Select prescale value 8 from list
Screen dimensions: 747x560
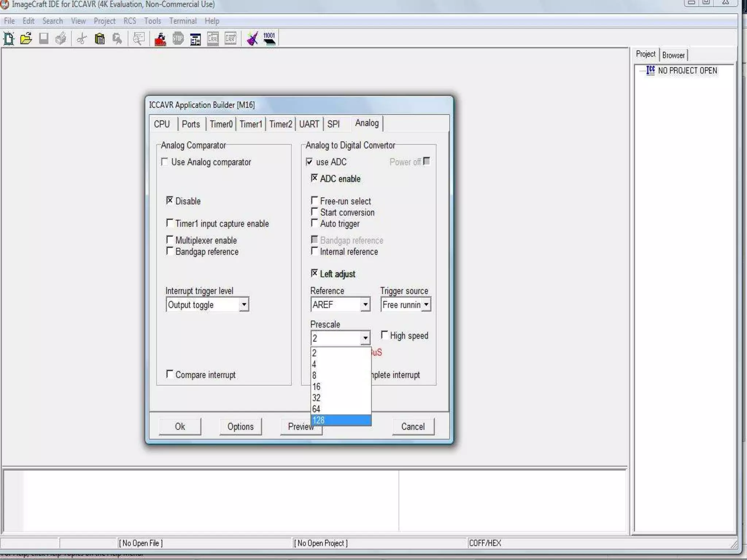(341, 376)
